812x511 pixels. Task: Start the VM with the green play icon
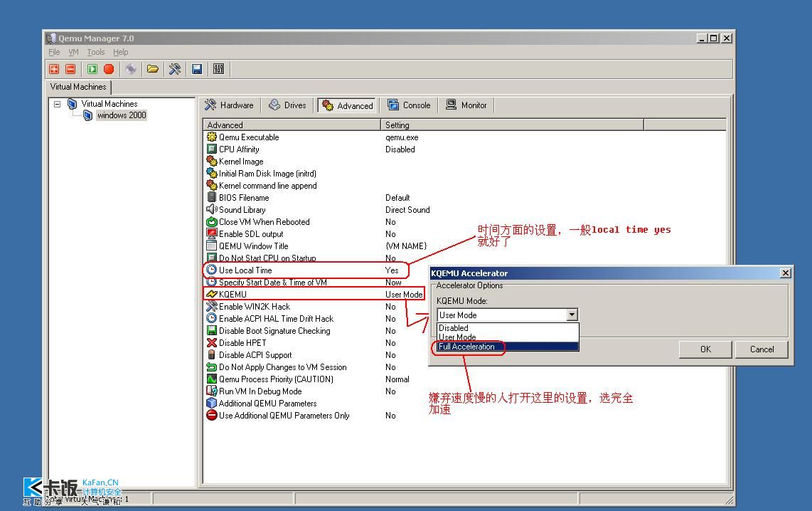pyautogui.click(x=92, y=69)
